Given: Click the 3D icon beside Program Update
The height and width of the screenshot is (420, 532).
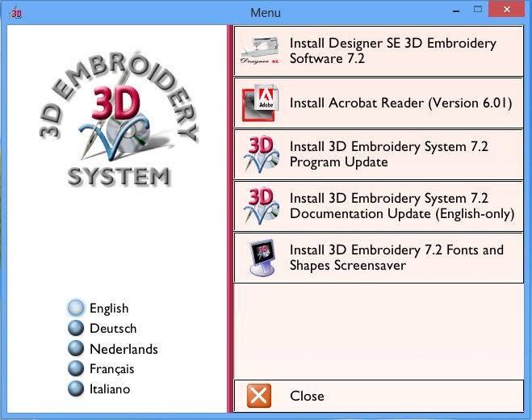Looking at the screenshot, I should point(261,154).
